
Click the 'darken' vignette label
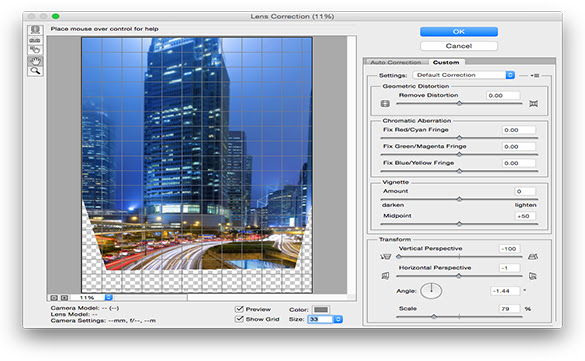tap(393, 205)
